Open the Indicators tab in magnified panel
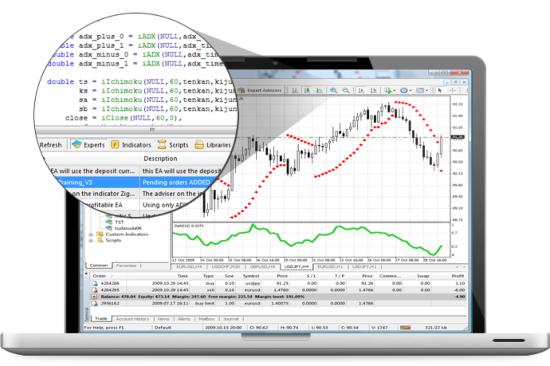Screen dimensions: 550x366 tap(131, 145)
